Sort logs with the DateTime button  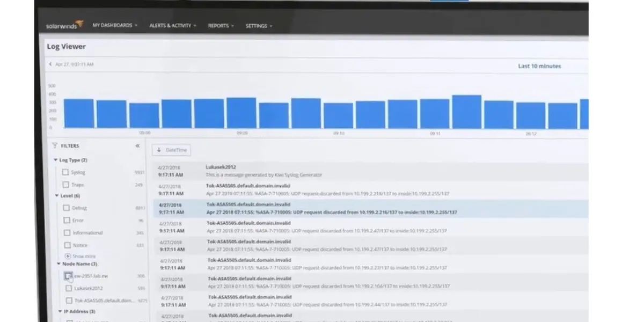(x=171, y=150)
